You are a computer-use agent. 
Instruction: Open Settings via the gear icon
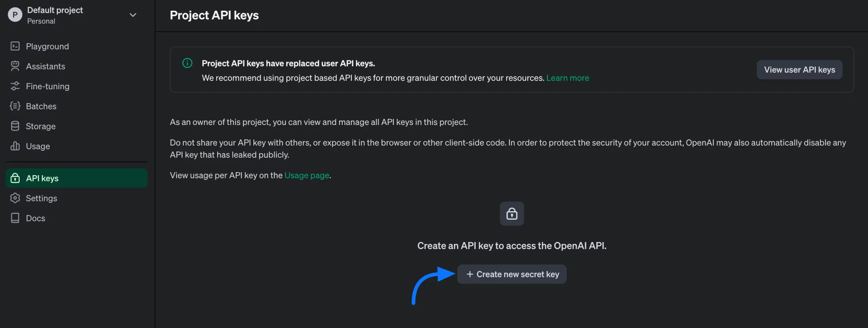click(x=15, y=198)
